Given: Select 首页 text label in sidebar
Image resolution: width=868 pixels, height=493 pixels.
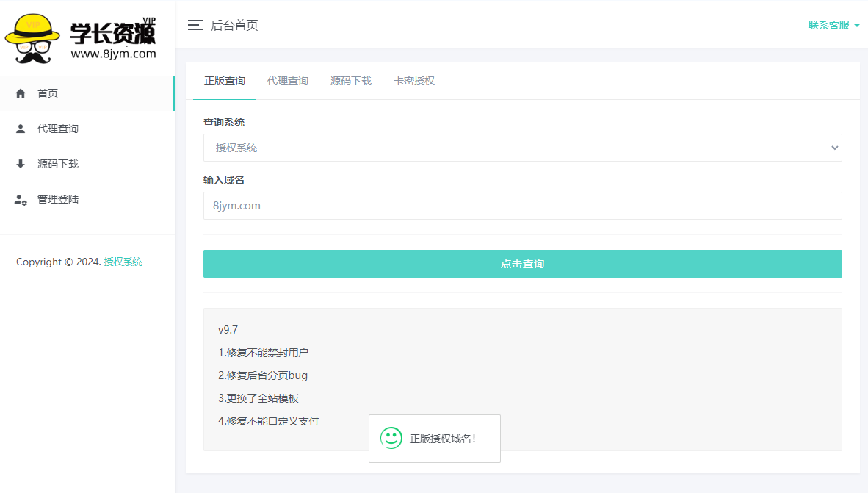Looking at the screenshot, I should click(x=48, y=93).
